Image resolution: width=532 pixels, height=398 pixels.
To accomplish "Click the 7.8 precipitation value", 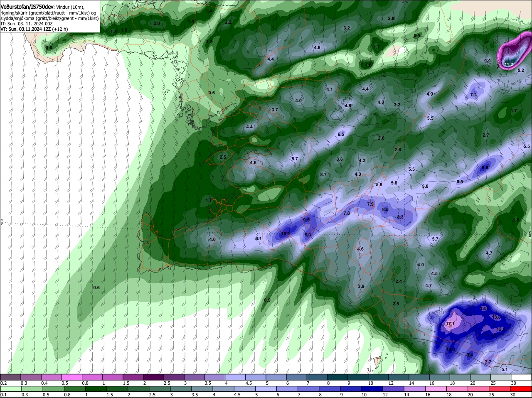I will pos(347,213).
